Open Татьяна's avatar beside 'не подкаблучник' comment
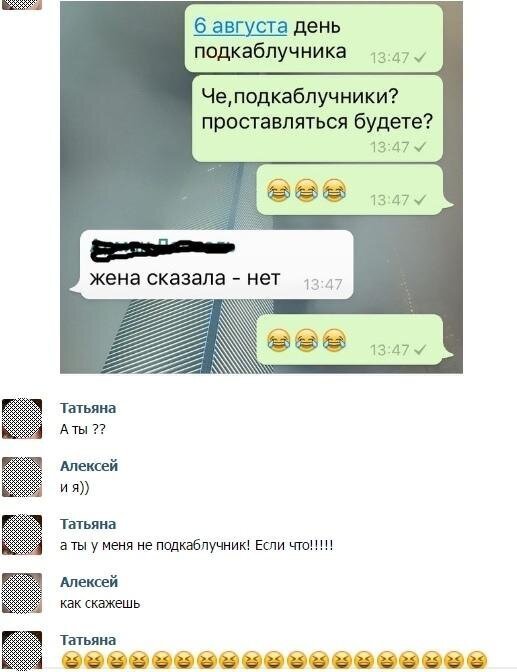This screenshot has height=672, width=517. (22, 535)
